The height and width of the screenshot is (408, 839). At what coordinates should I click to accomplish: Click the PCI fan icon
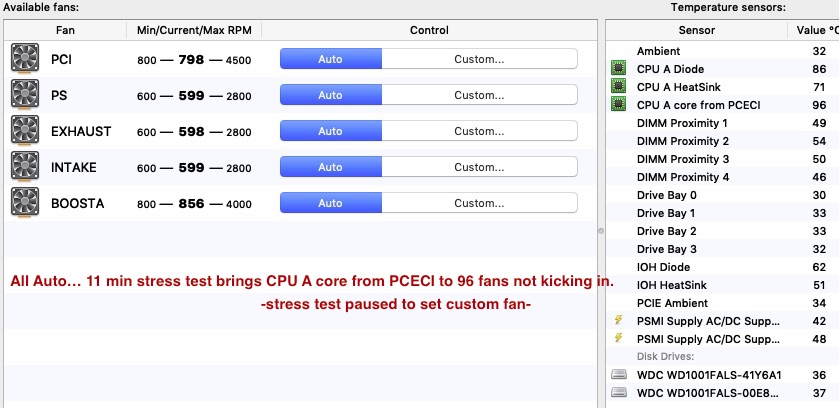click(25, 58)
